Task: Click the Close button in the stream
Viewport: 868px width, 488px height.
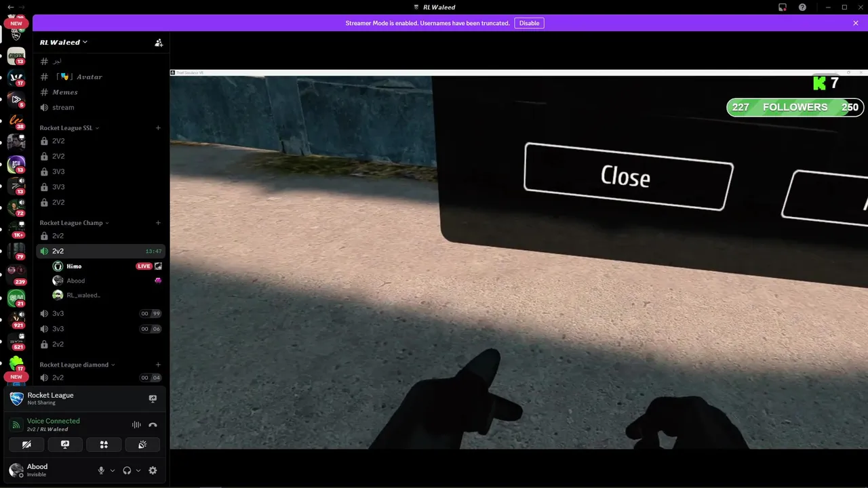Action: 627,176
